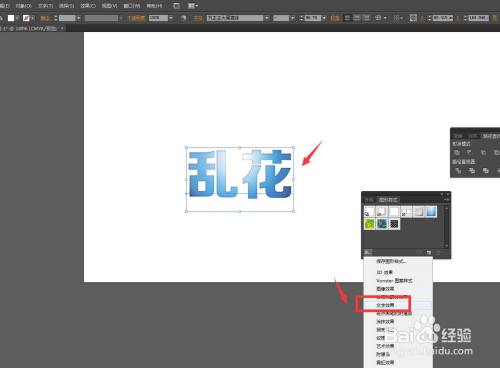Open the 文字(T) menu
This screenshot has height=368, width=500.
(45, 6)
